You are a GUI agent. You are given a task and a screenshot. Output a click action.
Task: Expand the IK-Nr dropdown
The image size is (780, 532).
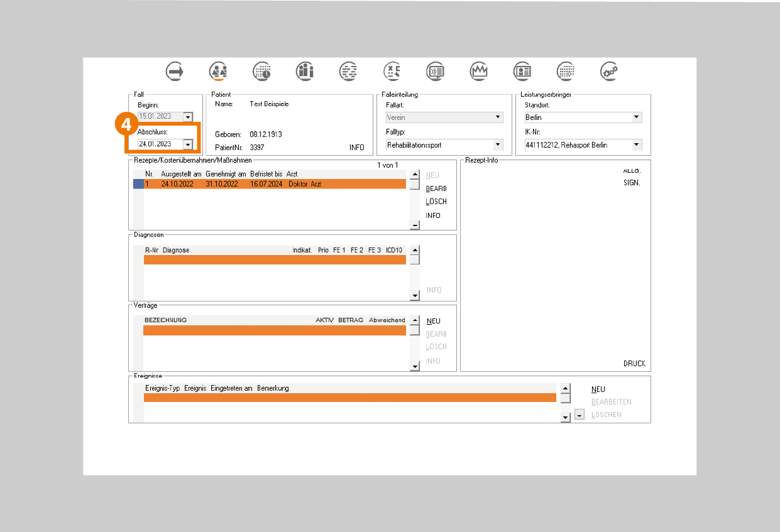tap(636, 145)
